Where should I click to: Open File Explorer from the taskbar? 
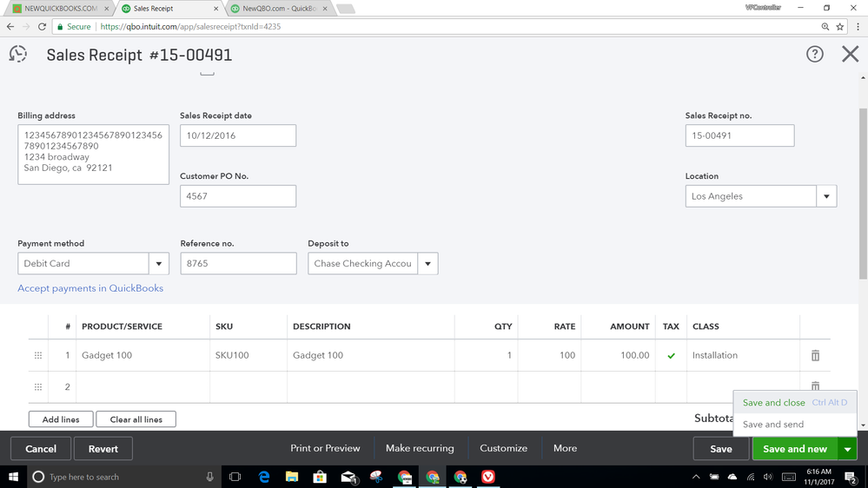(x=292, y=477)
